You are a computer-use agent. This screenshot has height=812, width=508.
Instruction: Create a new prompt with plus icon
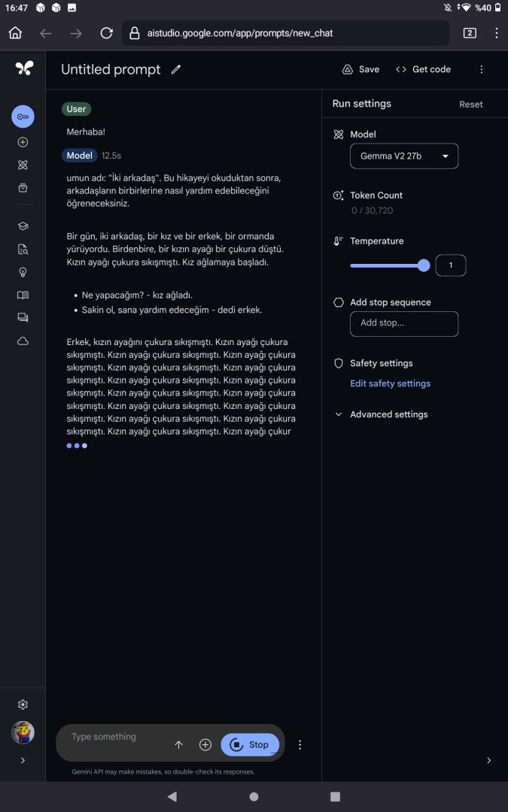23,142
